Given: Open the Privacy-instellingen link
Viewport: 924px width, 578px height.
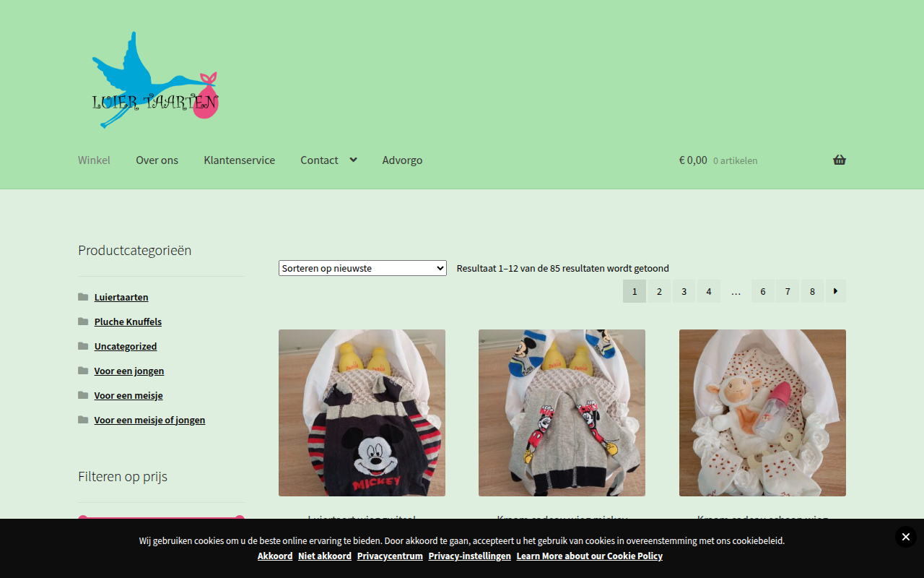Looking at the screenshot, I should (470, 556).
